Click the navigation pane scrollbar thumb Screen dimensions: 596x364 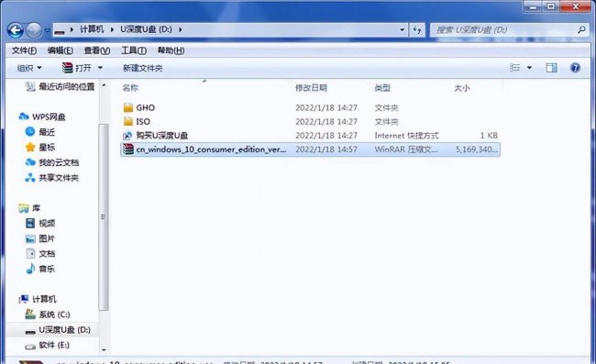pyautogui.click(x=104, y=217)
